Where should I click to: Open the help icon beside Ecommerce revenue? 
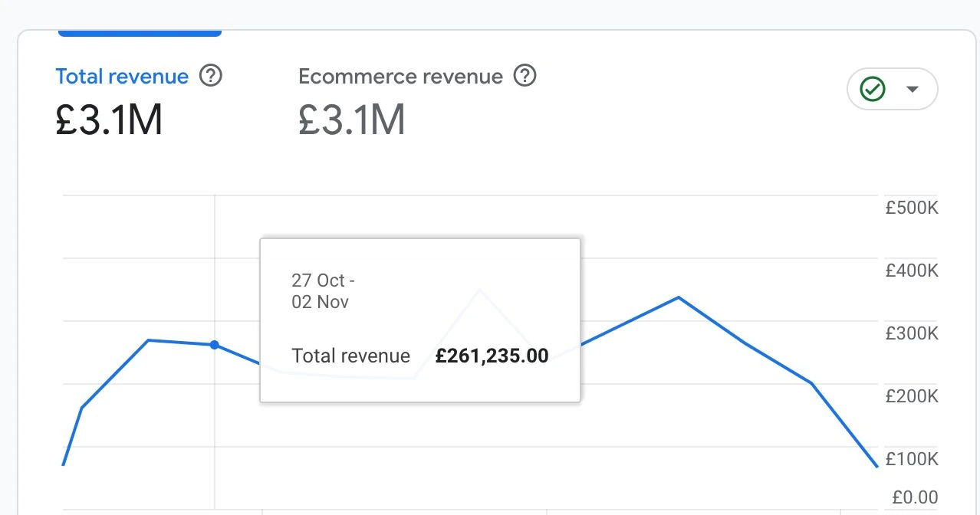pyautogui.click(x=525, y=76)
